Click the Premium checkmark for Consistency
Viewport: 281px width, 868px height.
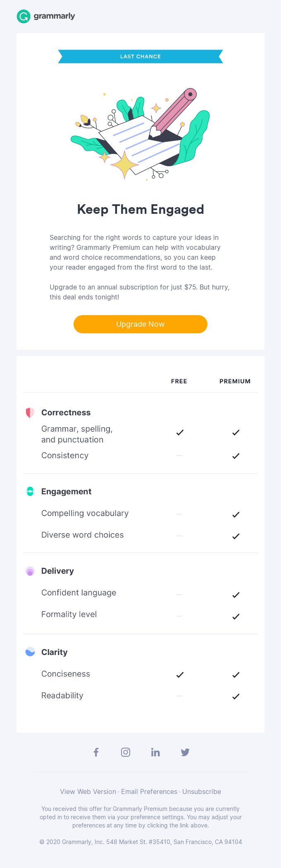[236, 456]
